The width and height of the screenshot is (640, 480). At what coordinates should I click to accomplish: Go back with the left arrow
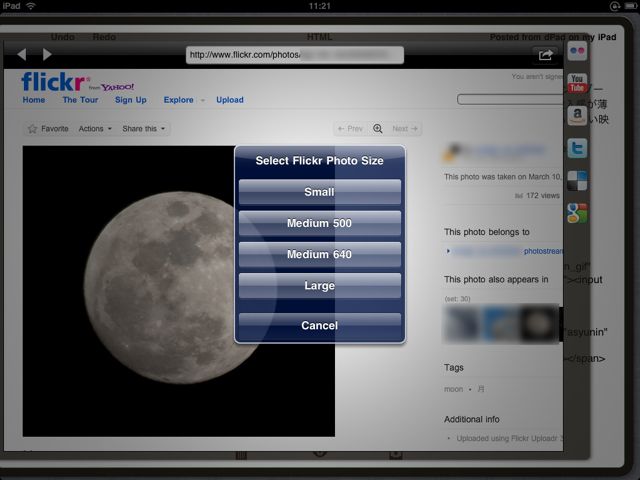point(22,54)
